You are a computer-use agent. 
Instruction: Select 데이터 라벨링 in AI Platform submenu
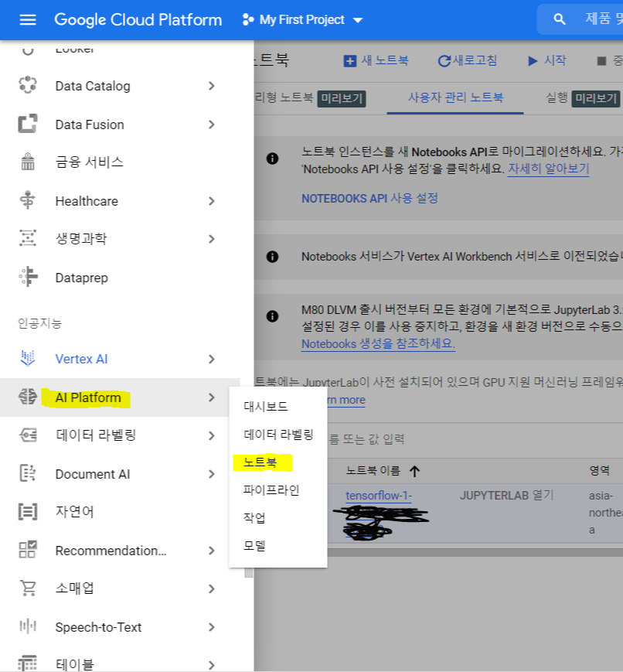point(278,434)
